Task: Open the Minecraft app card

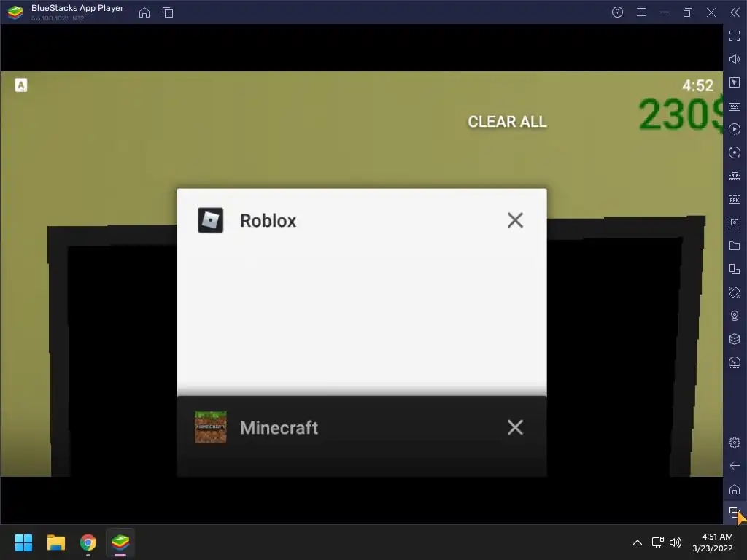Action: [362, 436]
